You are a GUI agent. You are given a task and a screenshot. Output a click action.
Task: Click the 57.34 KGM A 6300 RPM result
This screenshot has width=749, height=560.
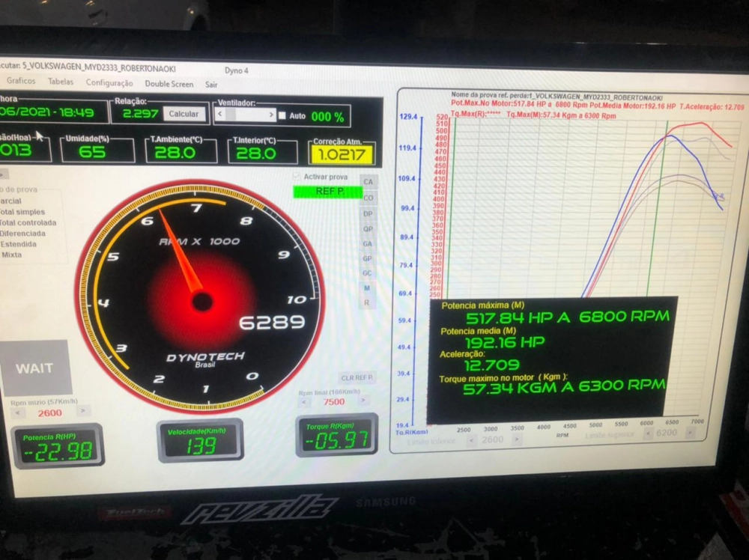(x=564, y=387)
